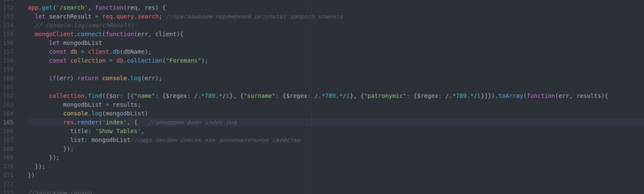The height and width of the screenshot is (194, 644).
Task: Click line number 171 in the gutter
Action: pyautogui.click(x=8, y=175)
